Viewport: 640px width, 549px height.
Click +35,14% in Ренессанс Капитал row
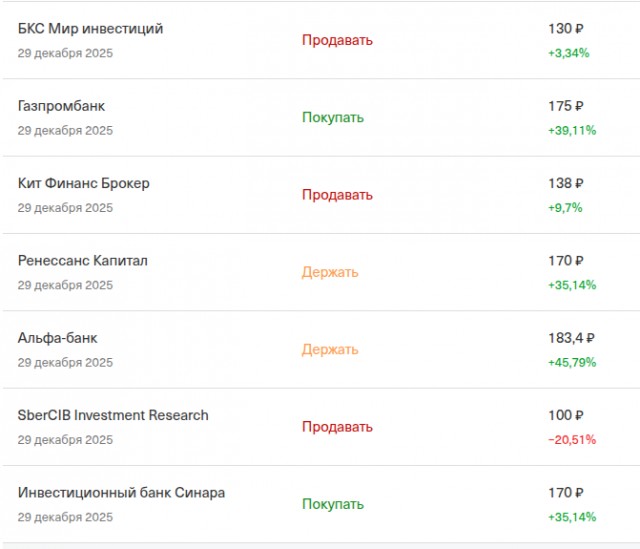(x=572, y=285)
